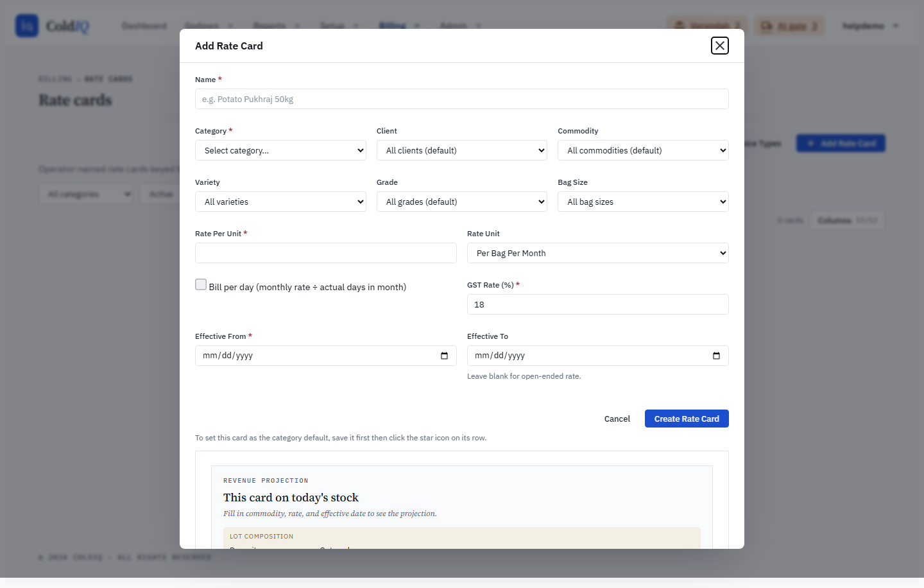Open the Billing menu in the navigation

(x=400, y=26)
